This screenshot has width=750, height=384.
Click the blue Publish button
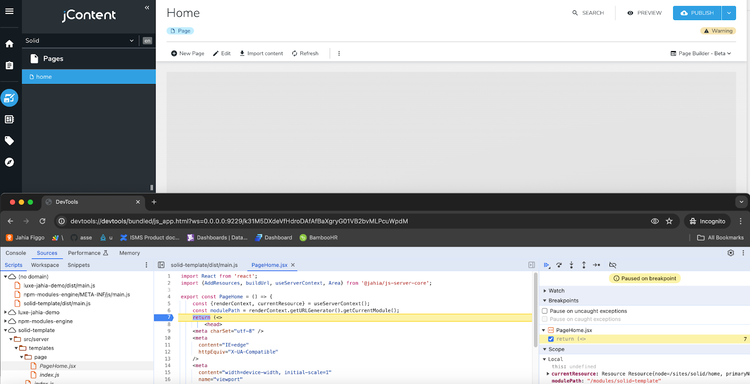coord(696,13)
